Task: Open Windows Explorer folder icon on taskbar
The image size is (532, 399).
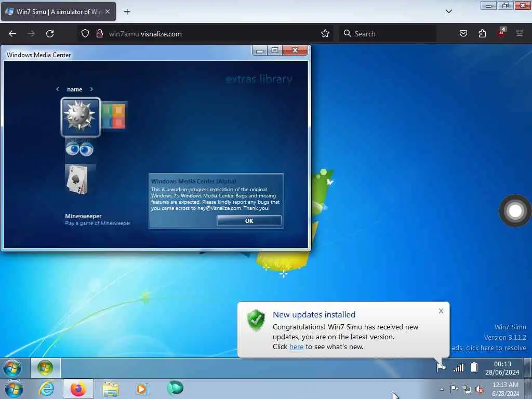Action: 111,389
